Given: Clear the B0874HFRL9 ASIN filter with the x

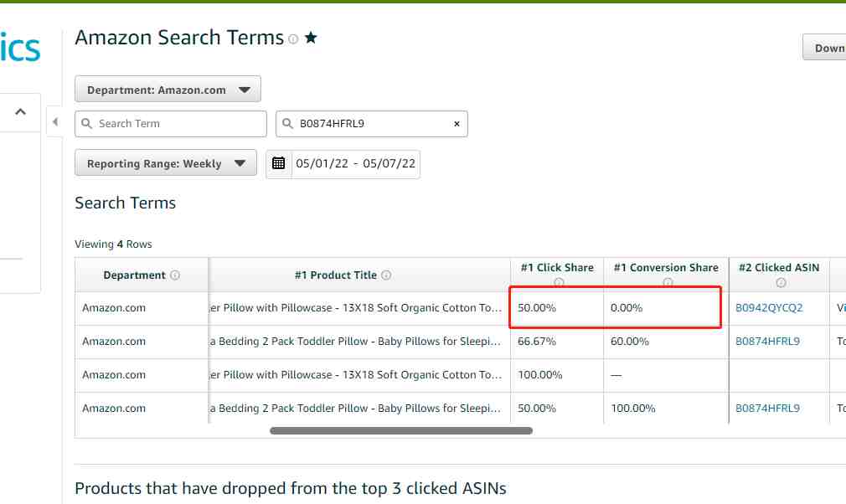Looking at the screenshot, I should [457, 124].
